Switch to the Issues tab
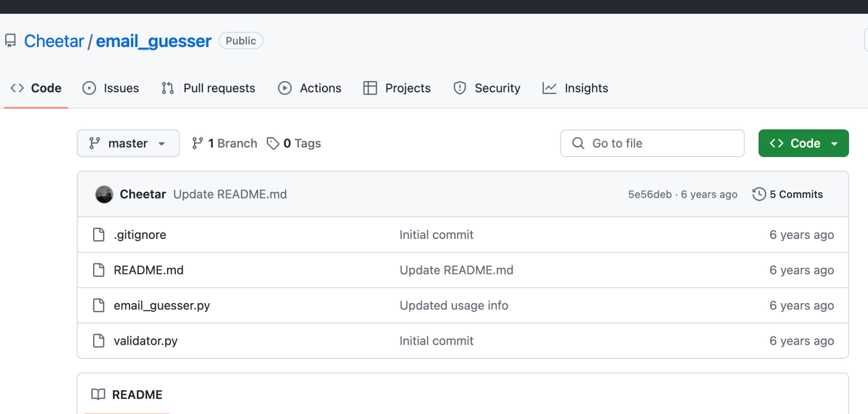Screen dimensions: 868x414 pyautogui.click(x=111, y=88)
